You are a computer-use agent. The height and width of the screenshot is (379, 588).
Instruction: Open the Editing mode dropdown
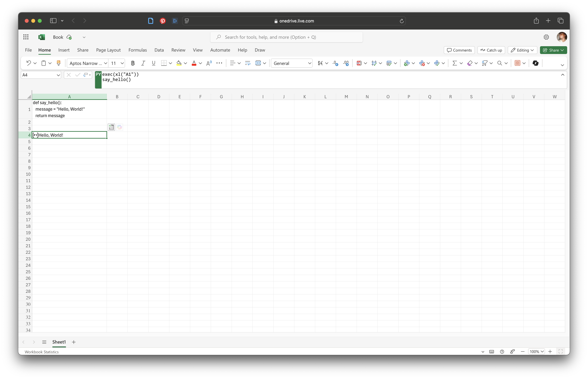(522, 50)
